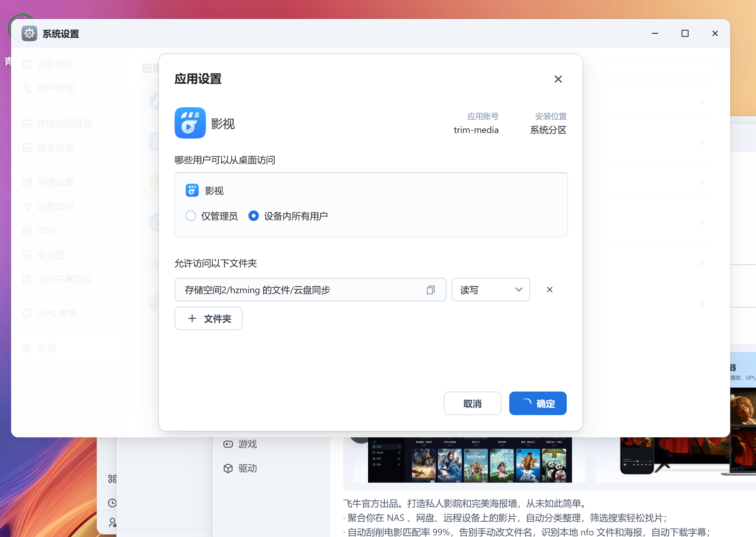Click the 取消 button
Image resolution: width=756 pixels, height=537 pixels.
(x=472, y=403)
